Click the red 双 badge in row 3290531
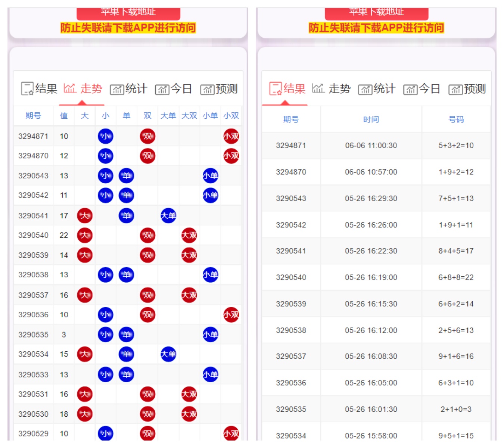504x448 pixels. pyautogui.click(x=148, y=394)
